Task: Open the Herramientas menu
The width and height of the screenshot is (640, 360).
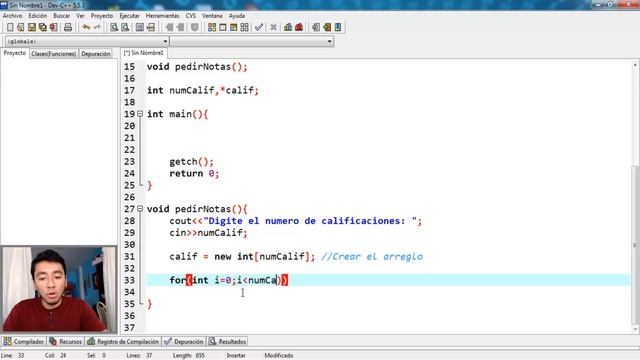Action: point(162,16)
